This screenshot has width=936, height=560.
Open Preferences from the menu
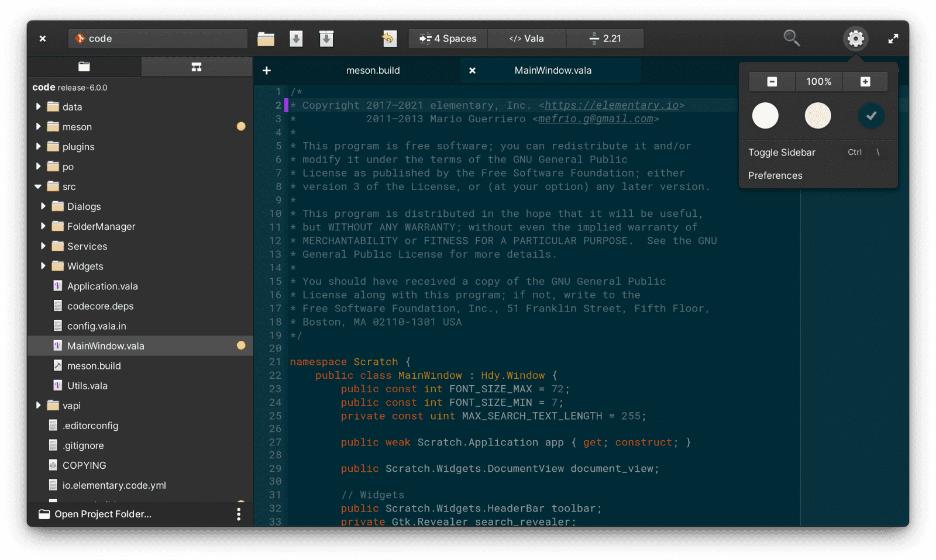pyautogui.click(x=775, y=175)
